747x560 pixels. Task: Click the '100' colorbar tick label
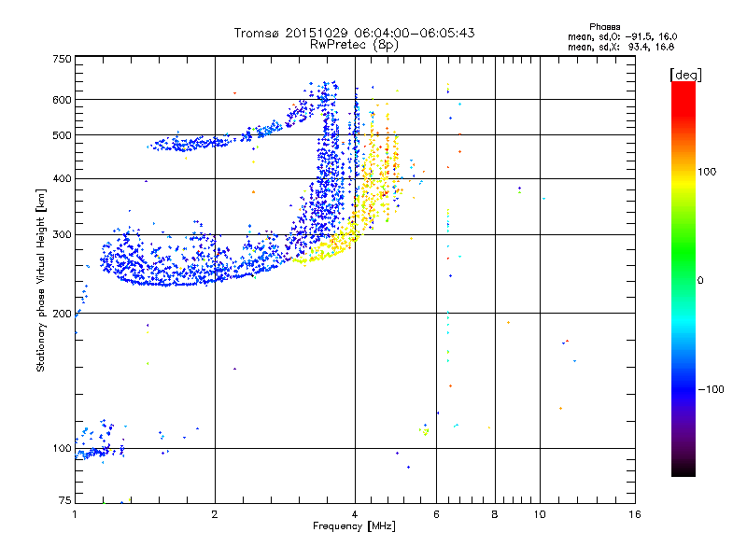click(707, 172)
